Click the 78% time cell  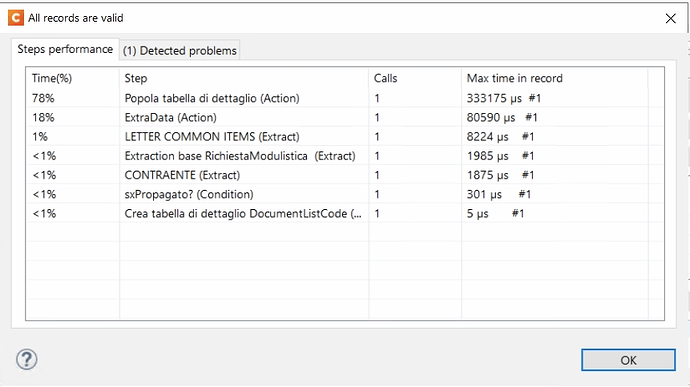43,98
